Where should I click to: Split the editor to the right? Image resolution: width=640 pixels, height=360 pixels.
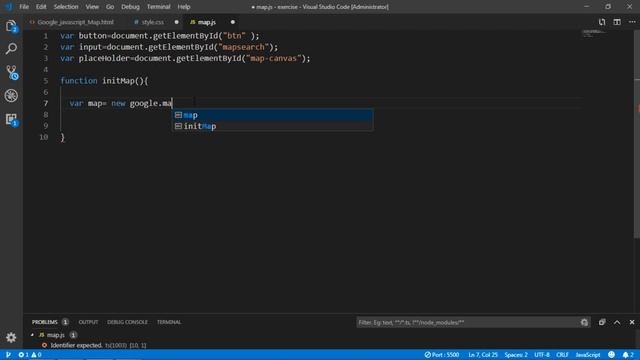pyautogui.click(x=617, y=22)
